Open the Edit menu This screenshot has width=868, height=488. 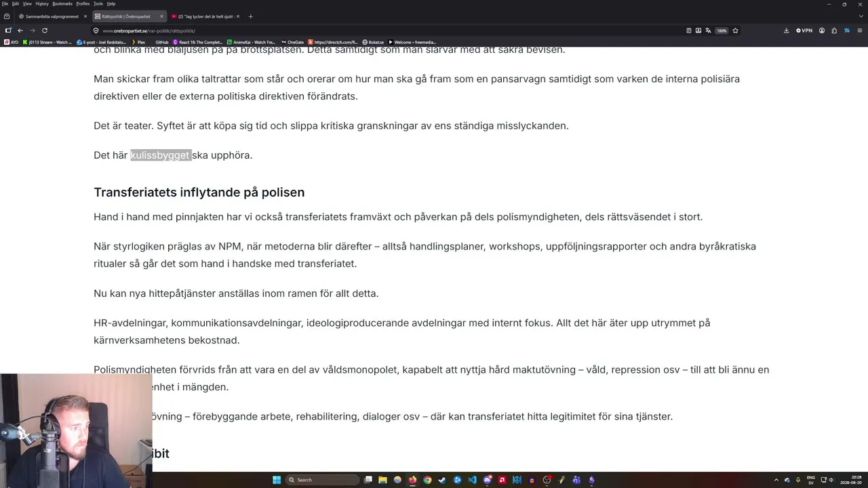[15, 3]
